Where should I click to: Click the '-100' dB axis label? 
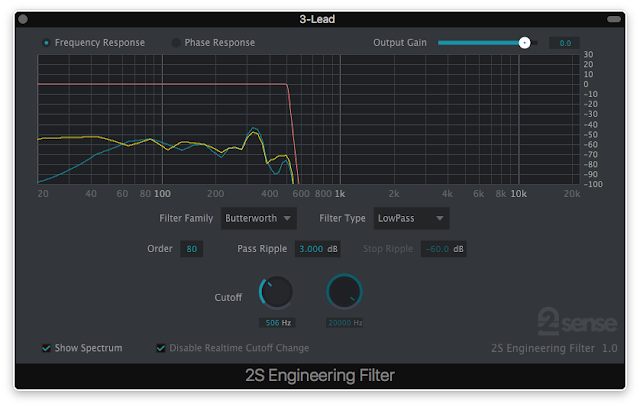593,184
